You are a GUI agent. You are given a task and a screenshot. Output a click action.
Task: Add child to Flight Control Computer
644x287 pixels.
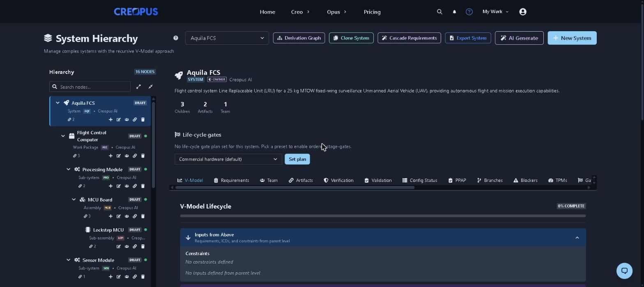[110, 156]
